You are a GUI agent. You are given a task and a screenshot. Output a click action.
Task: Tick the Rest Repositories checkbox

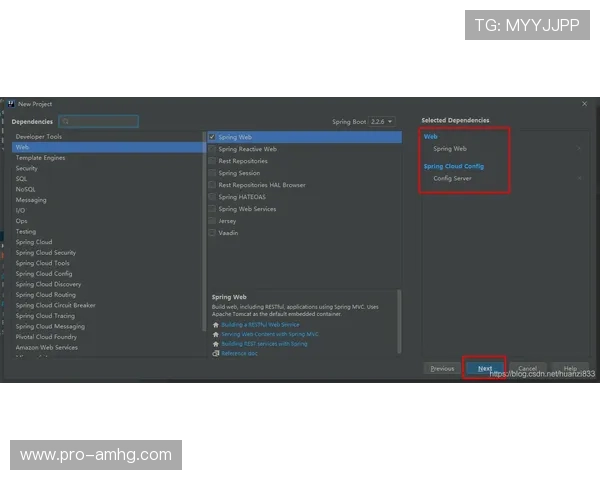click(212, 161)
